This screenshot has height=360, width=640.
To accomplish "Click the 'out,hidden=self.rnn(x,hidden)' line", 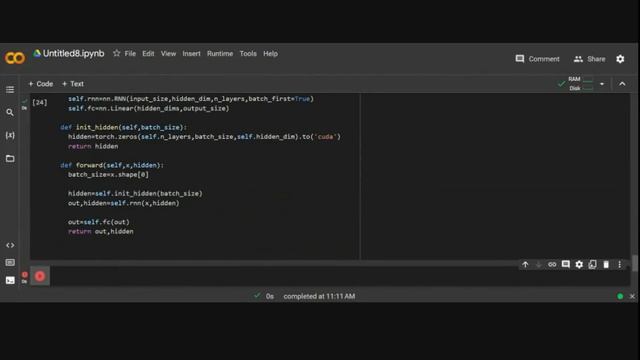I will (x=123, y=203).
